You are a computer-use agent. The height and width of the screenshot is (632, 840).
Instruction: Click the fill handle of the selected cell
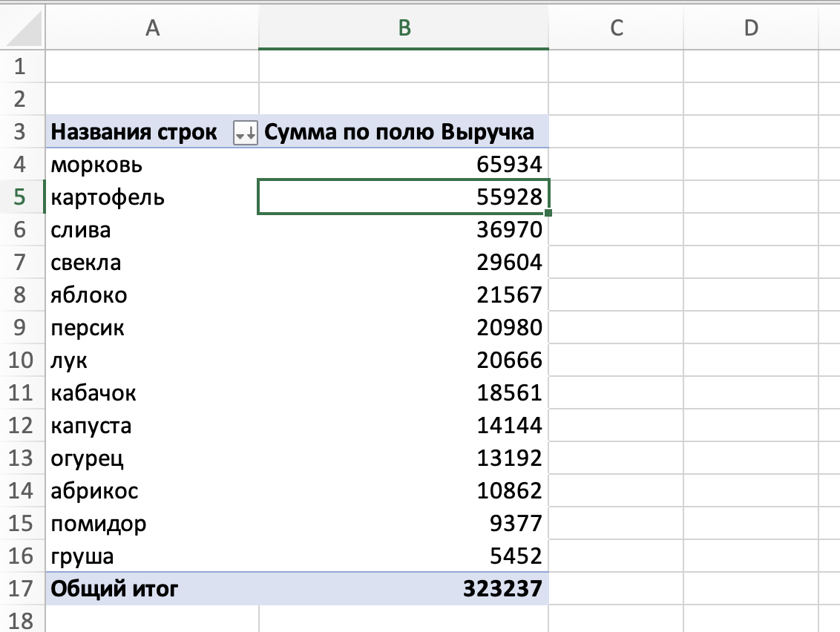(547, 214)
